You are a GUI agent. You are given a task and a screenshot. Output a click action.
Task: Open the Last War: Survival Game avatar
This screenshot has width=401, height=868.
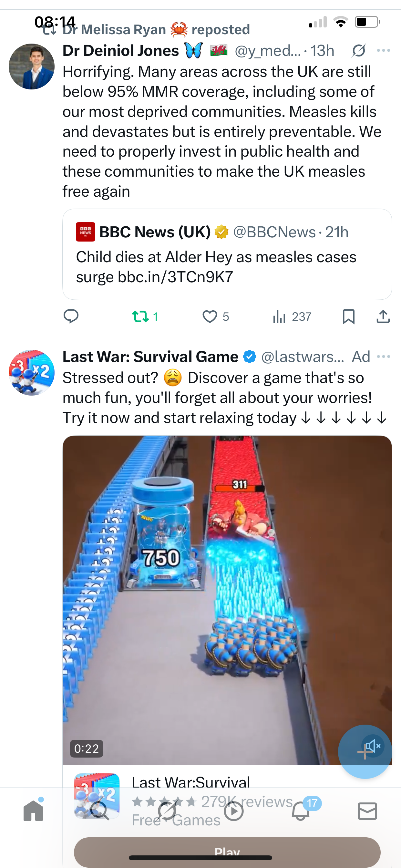tap(32, 372)
